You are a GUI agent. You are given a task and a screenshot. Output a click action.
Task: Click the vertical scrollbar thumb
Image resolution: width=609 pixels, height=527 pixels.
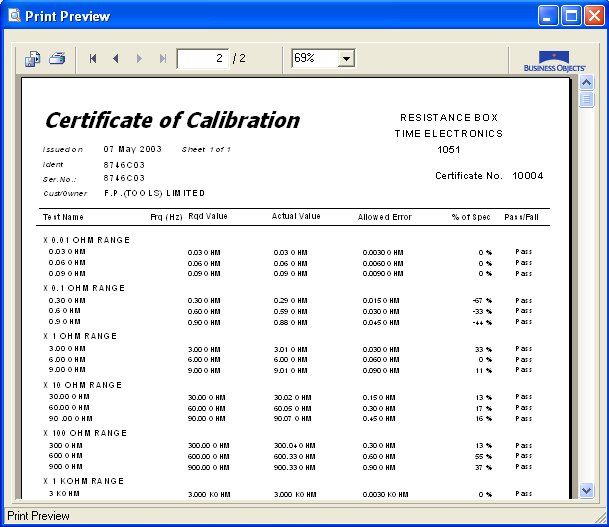click(x=587, y=100)
